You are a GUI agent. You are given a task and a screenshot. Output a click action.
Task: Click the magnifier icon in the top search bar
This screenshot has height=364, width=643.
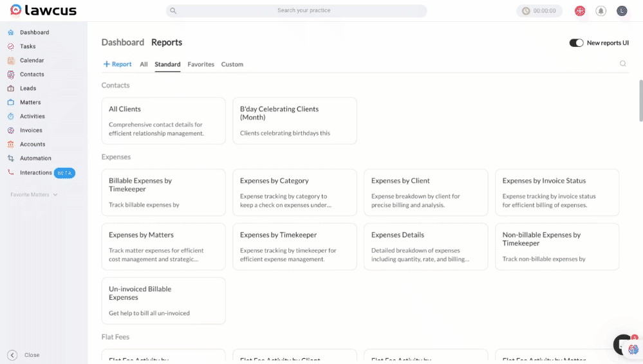pos(173,11)
